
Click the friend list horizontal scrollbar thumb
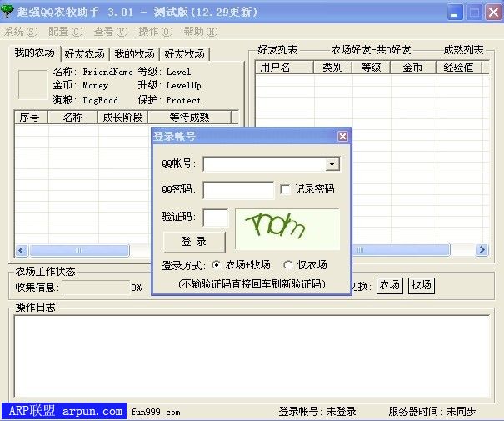(401, 250)
